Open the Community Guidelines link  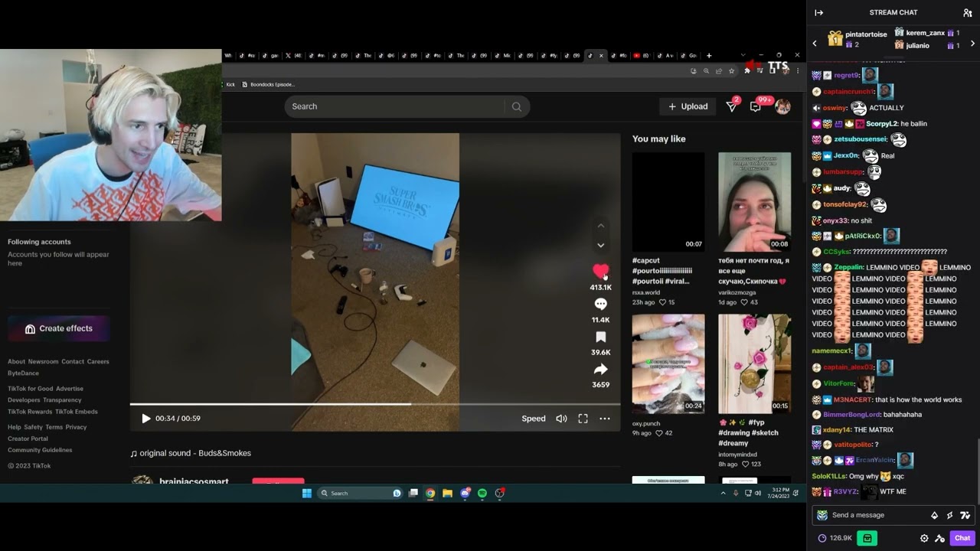click(x=40, y=450)
